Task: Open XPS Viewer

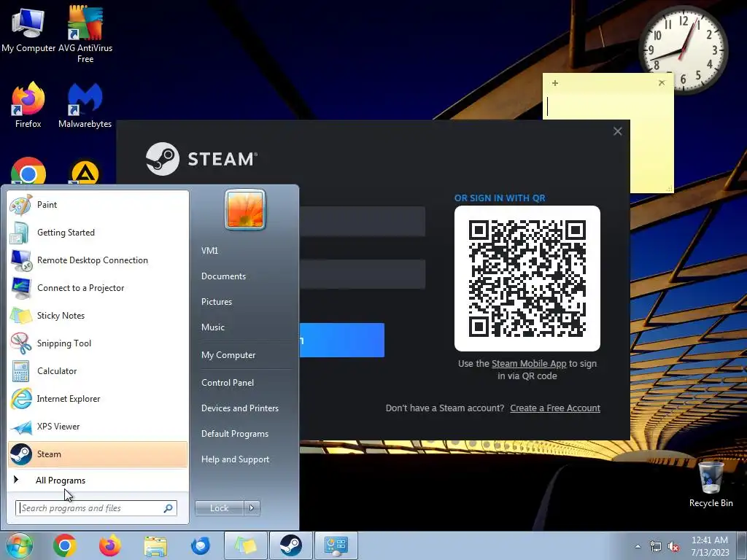Action: click(x=98, y=426)
